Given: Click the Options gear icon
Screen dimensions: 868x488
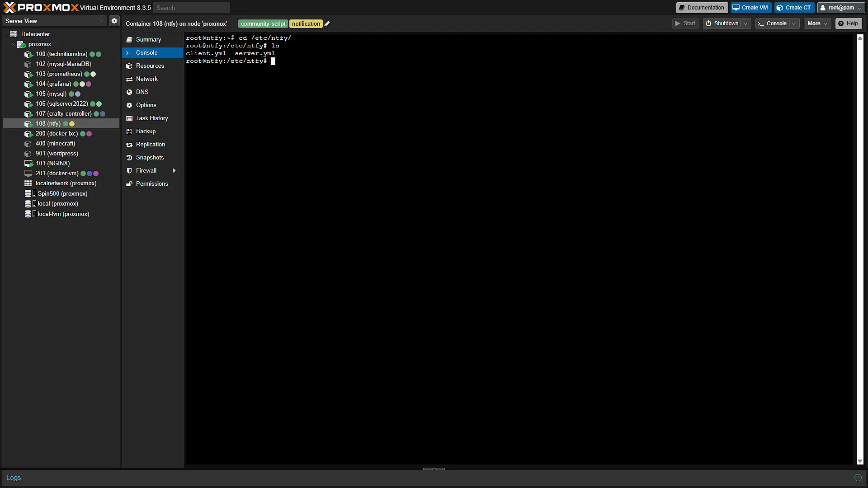Looking at the screenshot, I should (129, 105).
